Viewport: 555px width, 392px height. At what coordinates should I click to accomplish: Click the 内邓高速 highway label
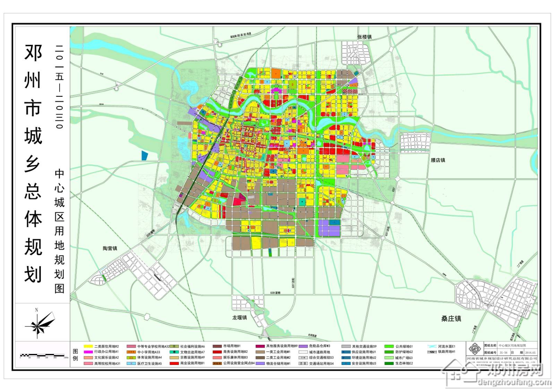coord(312,336)
